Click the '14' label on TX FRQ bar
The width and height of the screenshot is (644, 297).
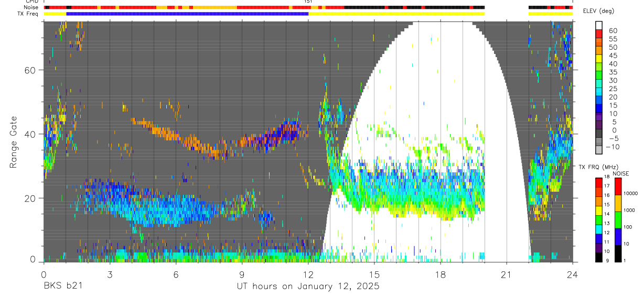click(607, 215)
